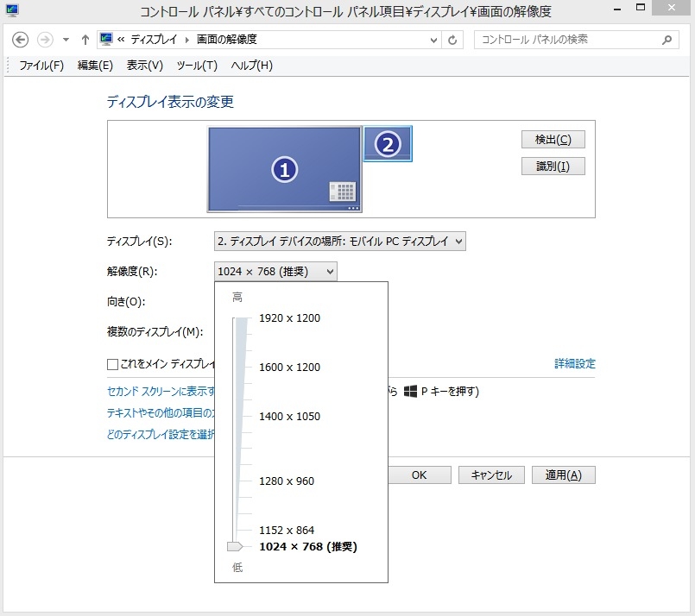695x616 pixels.
Task: Maximize the control panel window
Action: (x=641, y=7)
